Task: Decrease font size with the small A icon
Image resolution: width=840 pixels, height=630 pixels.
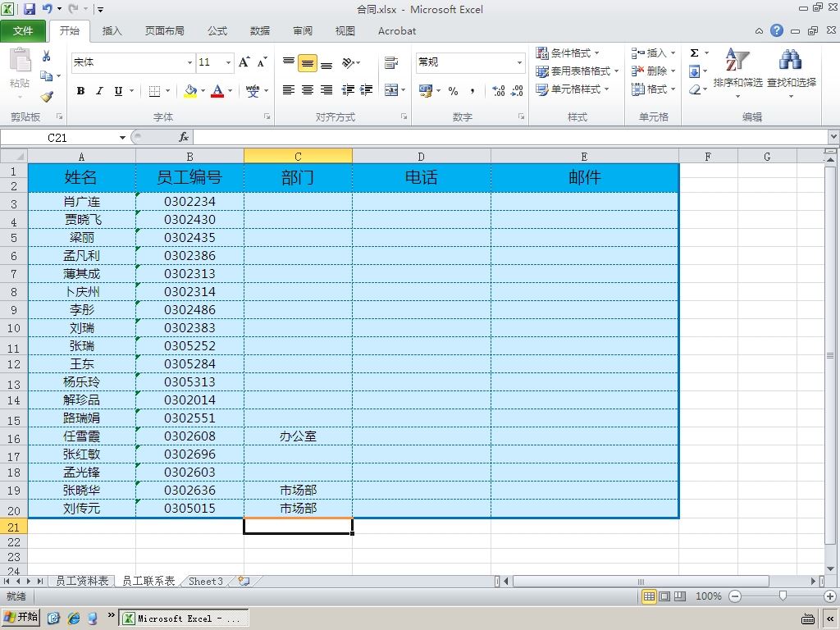Action: tap(262, 62)
